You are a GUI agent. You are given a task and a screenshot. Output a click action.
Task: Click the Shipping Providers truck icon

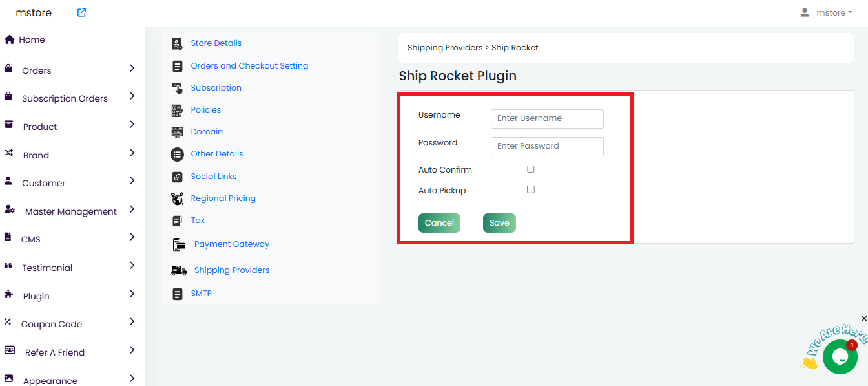coord(179,270)
